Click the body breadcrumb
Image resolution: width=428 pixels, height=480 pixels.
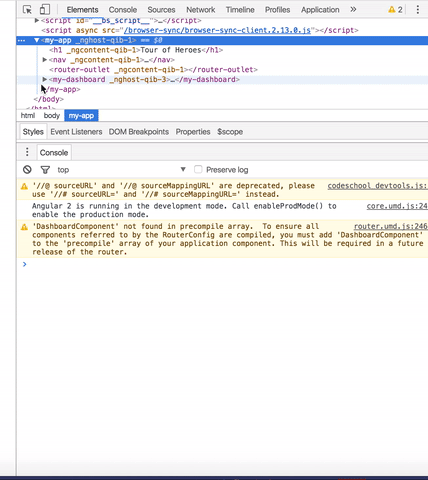[x=52, y=116]
